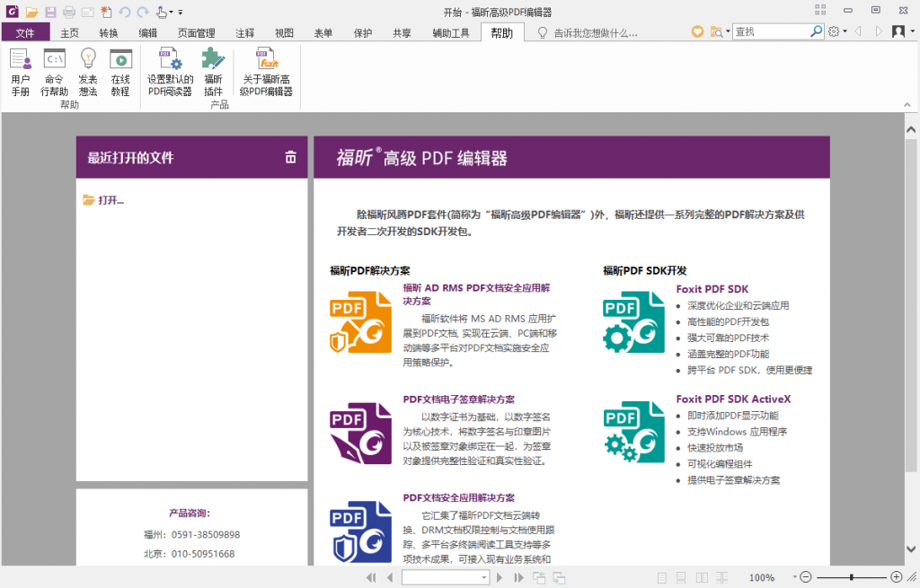Click the redo arrow icon
This screenshot has width=920, height=588.
tap(143, 12)
